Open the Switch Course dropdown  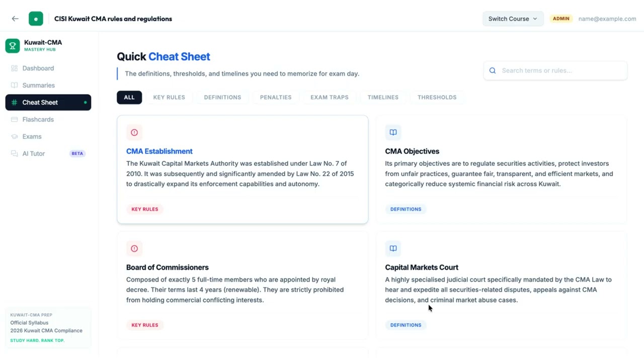[513, 19]
